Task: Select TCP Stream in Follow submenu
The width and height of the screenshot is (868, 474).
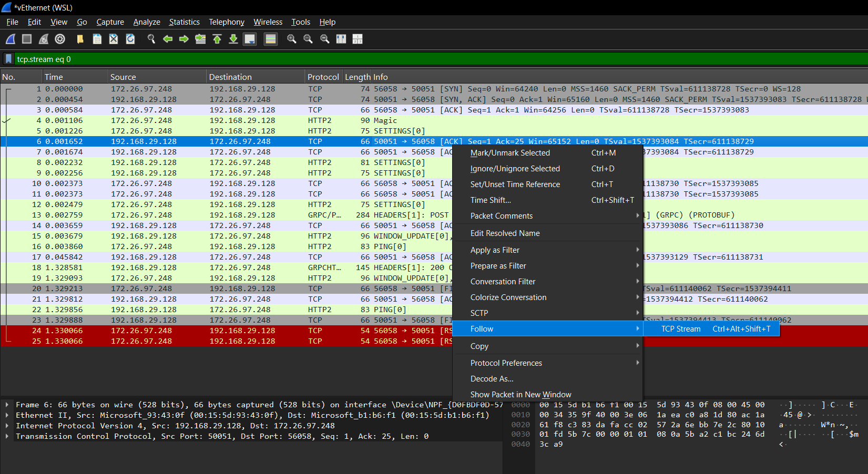Action: [x=681, y=329]
